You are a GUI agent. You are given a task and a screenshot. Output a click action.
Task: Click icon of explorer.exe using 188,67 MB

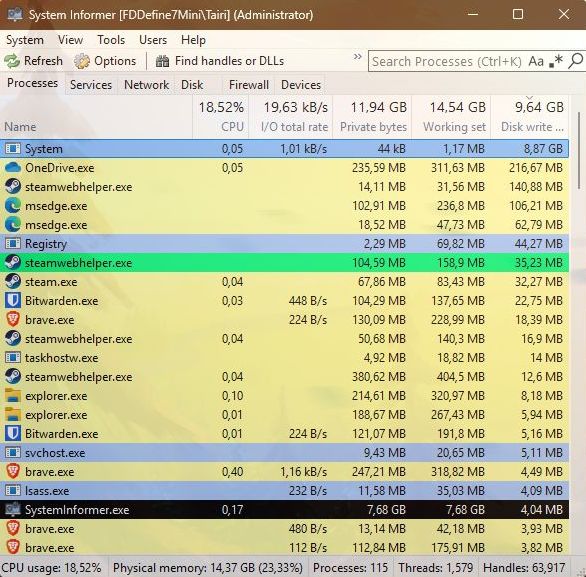coord(13,414)
